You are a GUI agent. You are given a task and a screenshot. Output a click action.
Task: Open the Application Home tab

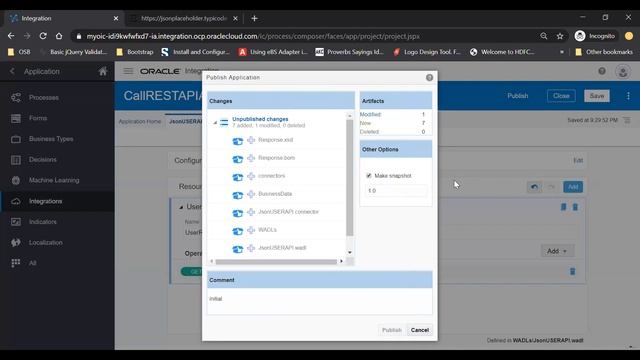(x=140, y=122)
